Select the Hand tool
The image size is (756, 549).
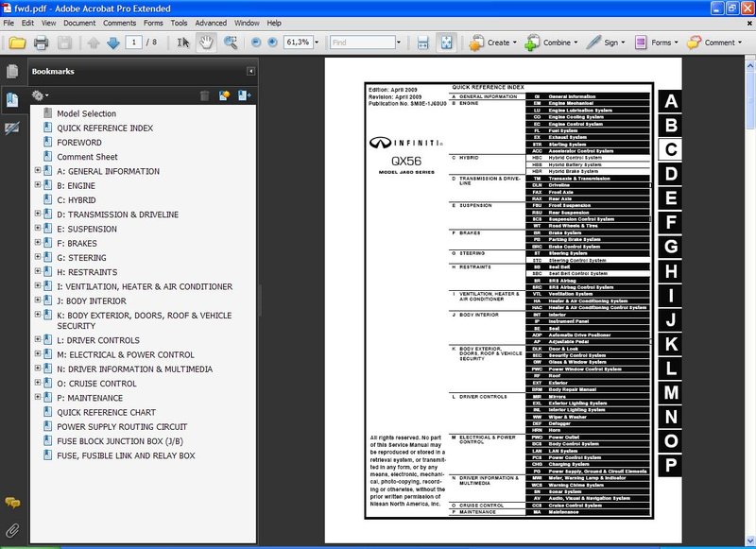tap(205, 43)
